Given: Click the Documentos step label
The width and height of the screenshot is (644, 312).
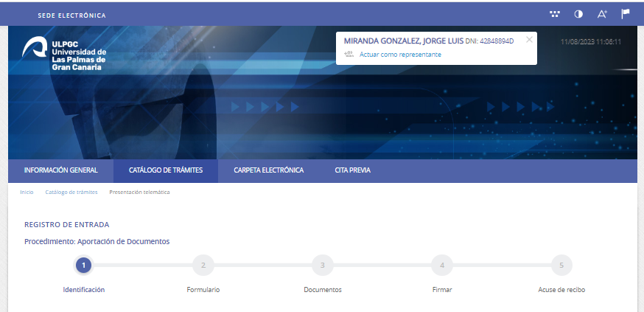Looking at the screenshot, I should pyautogui.click(x=323, y=290).
